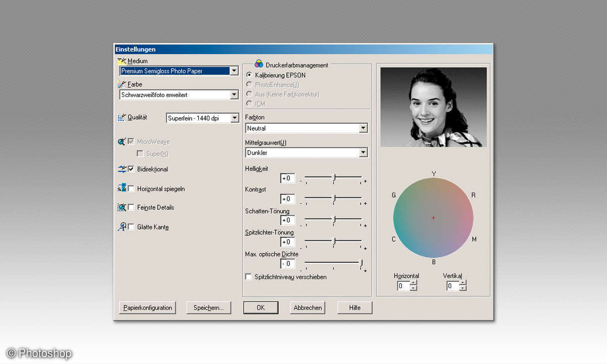607x364 pixels.
Task: Click the Kontrast slider handle
Action: (x=334, y=199)
